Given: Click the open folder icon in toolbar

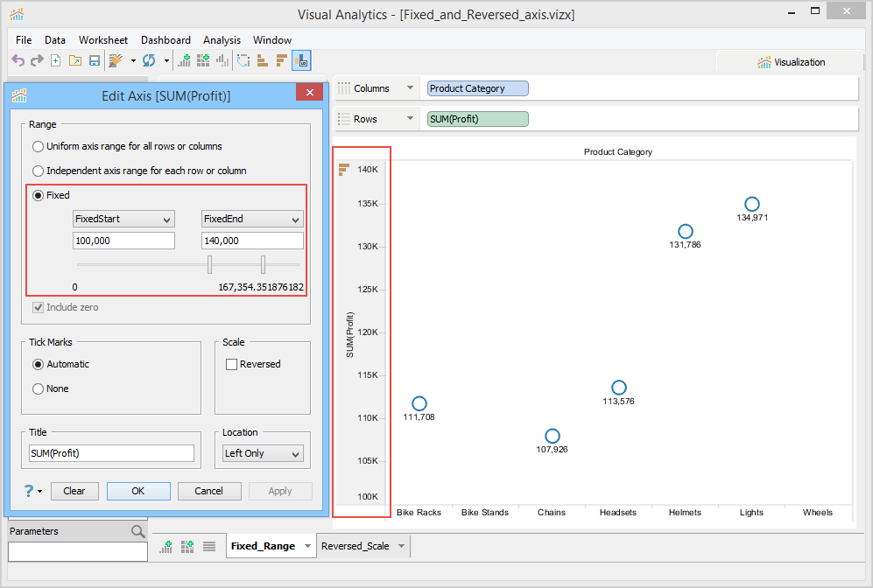Looking at the screenshot, I should [74, 60].
